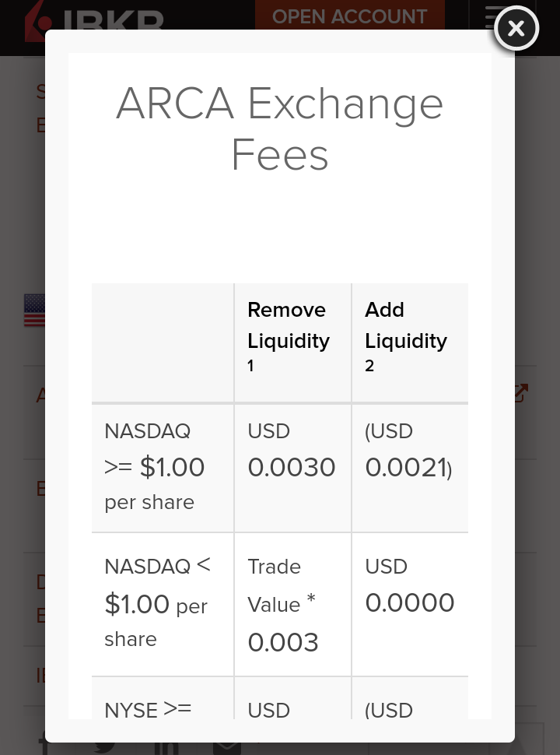The image size is (560, 755).
Task: Click the external link icon behind popup
Action: click(x=521, y=393)
